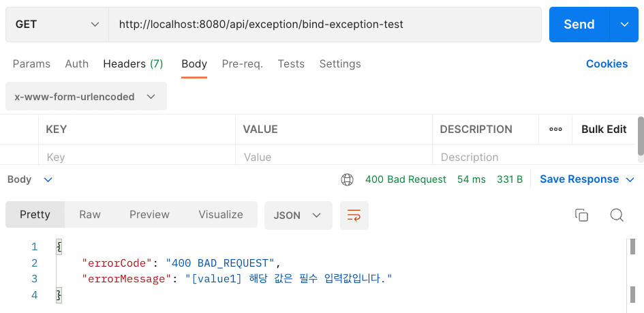
Task: Click the Bulk Edit button
Action: click(x=604, y=130)
